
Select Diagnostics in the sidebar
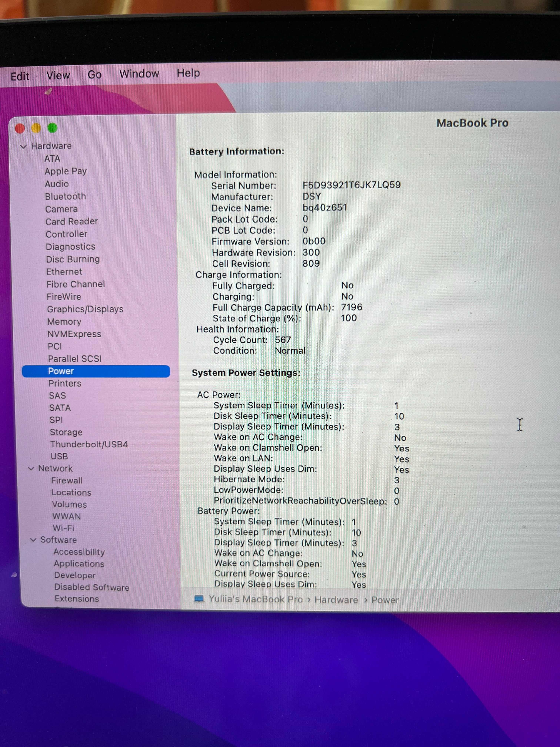[71, 247]
